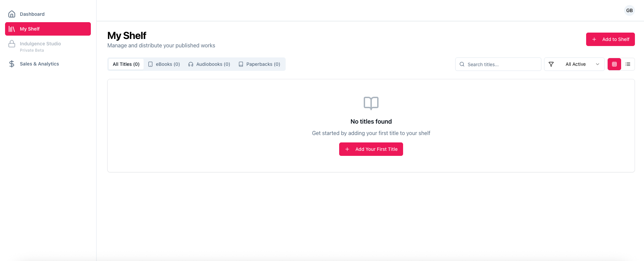Click the search magnifier icon

[462, 64]
